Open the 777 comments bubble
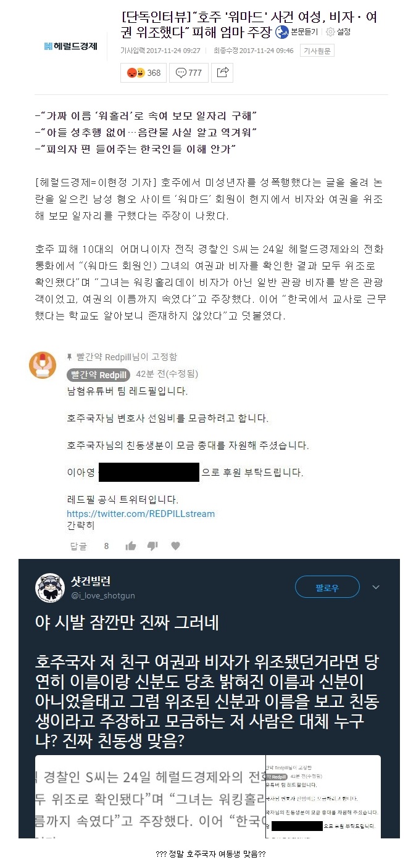Image resolution: width=416 pixels, height=868 pixels. tap(189, 73)
